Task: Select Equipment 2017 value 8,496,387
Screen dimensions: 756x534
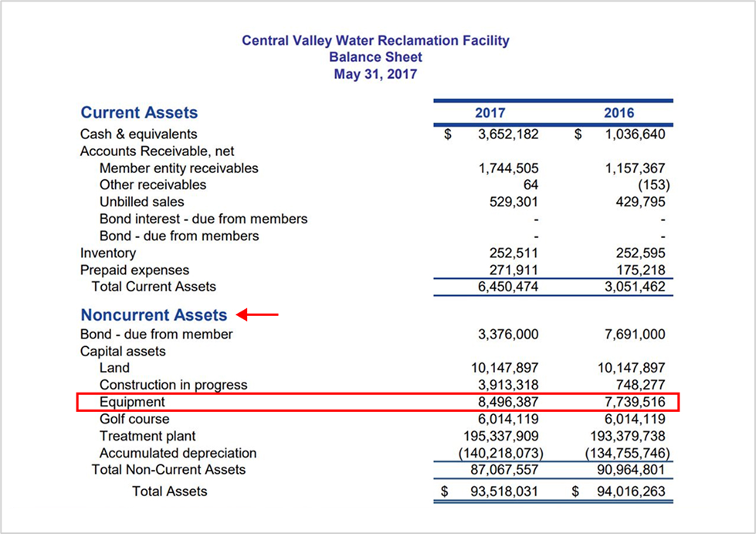Action: click(x=504, y=402)
